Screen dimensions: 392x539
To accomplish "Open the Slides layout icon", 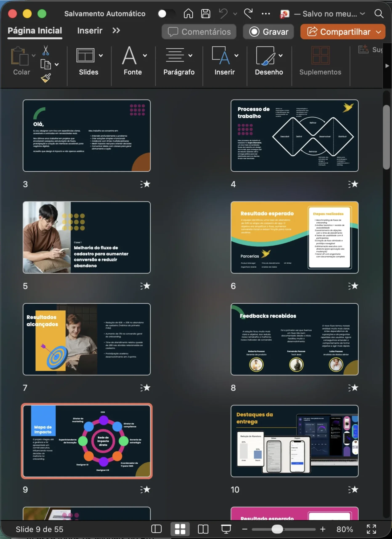I will (85, 55).
